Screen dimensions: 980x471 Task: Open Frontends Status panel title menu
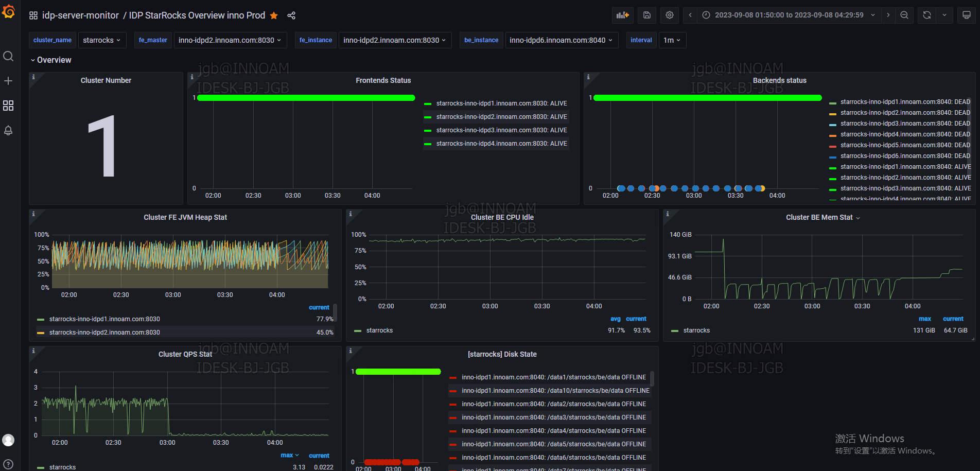tap(383, 80)
